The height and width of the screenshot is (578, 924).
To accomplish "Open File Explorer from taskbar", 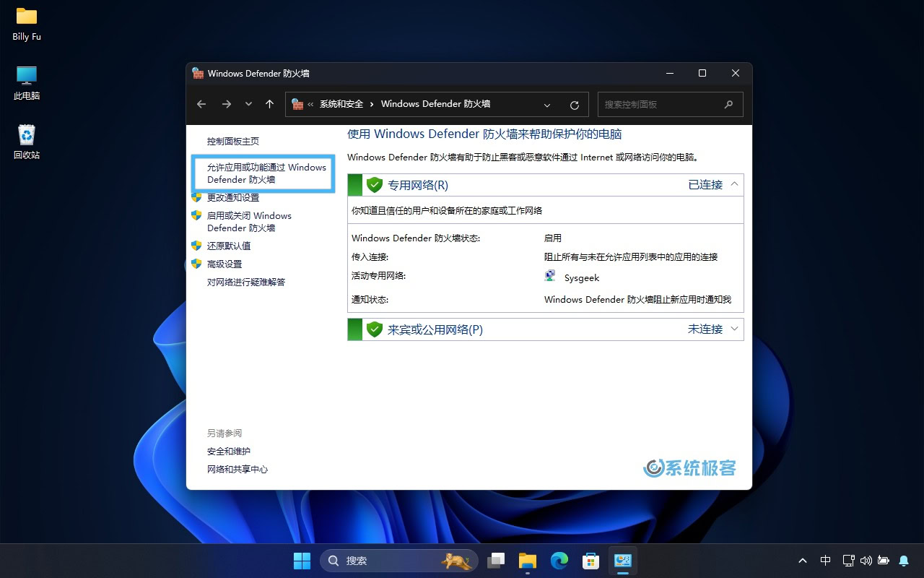I will click(x=528, y=561).
